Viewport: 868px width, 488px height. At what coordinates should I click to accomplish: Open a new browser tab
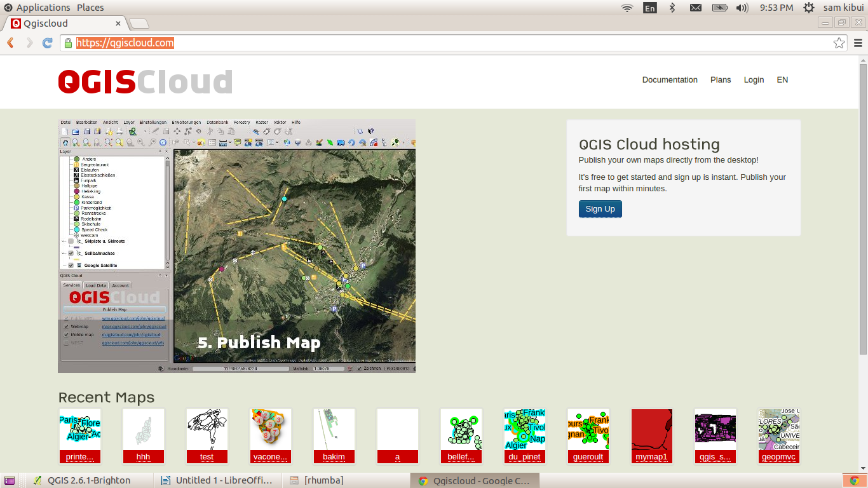(x=139, y=24)
